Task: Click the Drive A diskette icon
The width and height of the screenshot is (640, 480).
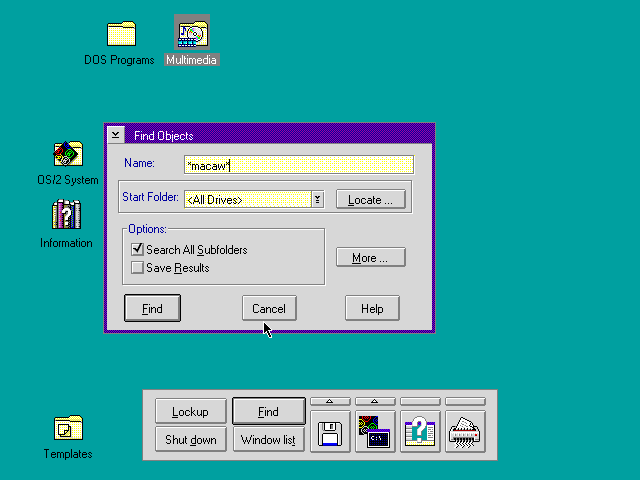Action: [x=330, y=432]
